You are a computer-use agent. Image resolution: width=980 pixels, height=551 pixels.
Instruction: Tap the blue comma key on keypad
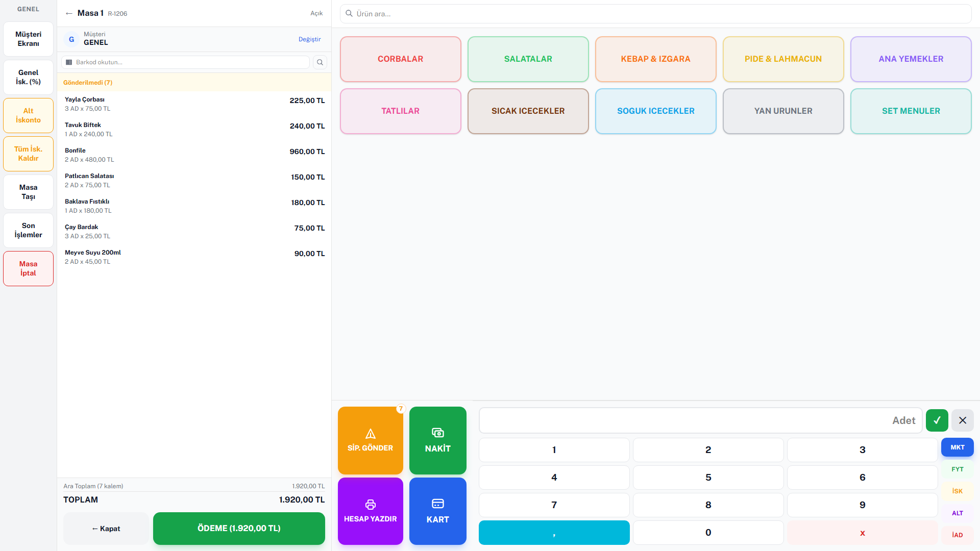click(554, 533)
